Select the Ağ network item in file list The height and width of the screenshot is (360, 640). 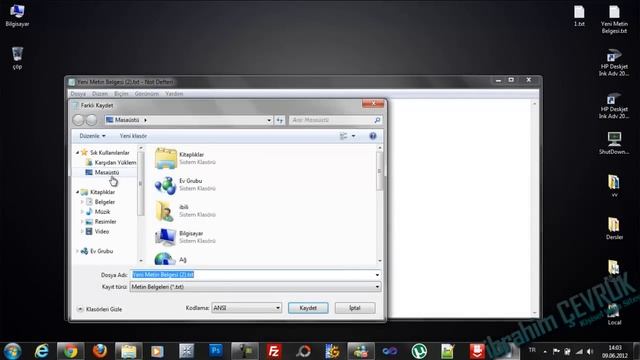coord(171,259)
